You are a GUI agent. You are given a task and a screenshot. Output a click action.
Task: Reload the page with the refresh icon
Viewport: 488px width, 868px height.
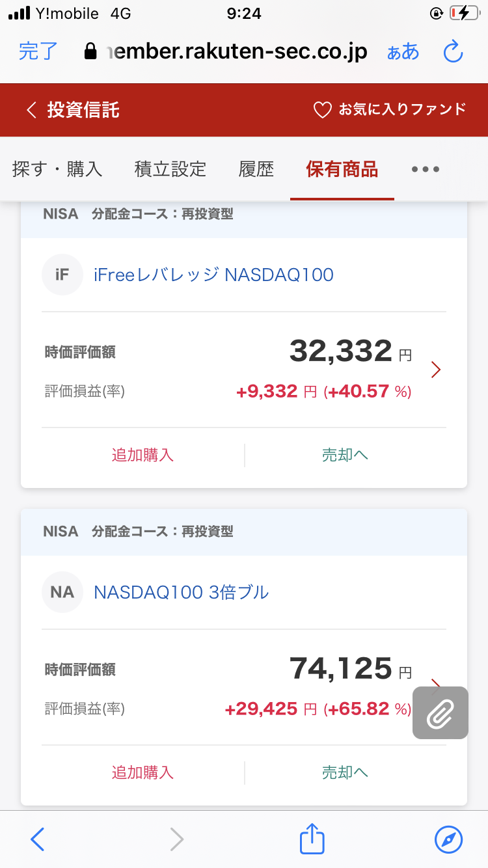452,51
